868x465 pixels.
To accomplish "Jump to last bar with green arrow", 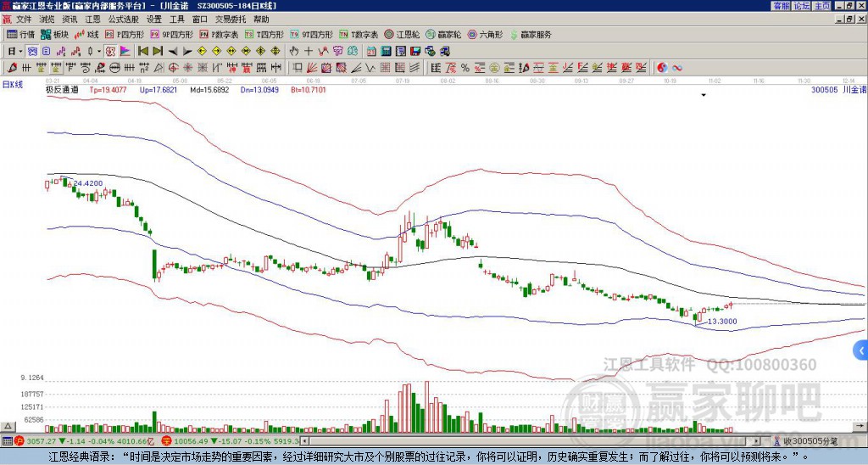I will (x=158, y=52).
